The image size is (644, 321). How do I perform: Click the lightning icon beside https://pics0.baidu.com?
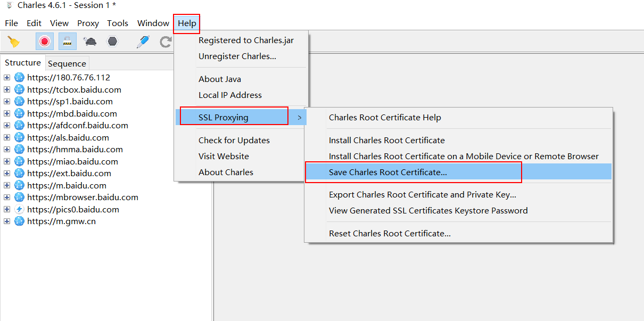tap(20, 209)
